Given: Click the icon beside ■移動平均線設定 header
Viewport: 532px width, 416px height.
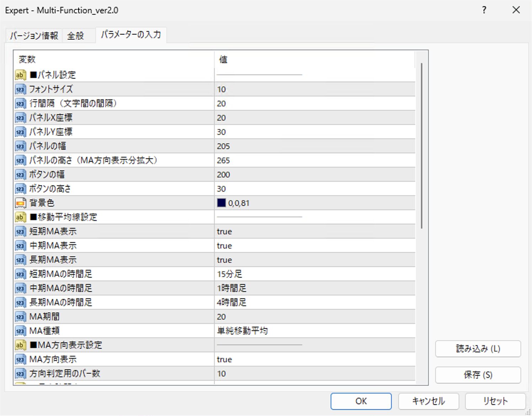Looking at the screenshot, I should click(x=20, y=217).
